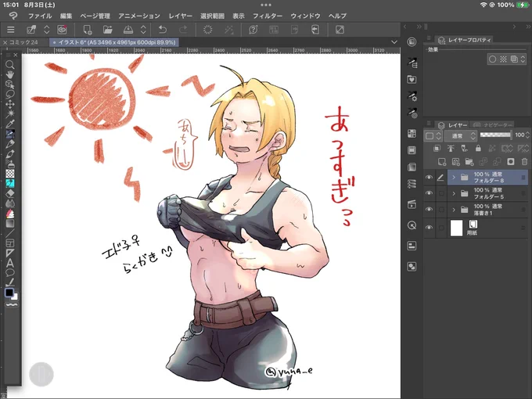
Task: Select the Airbrush tool
Action: click(x=10, y=164)
